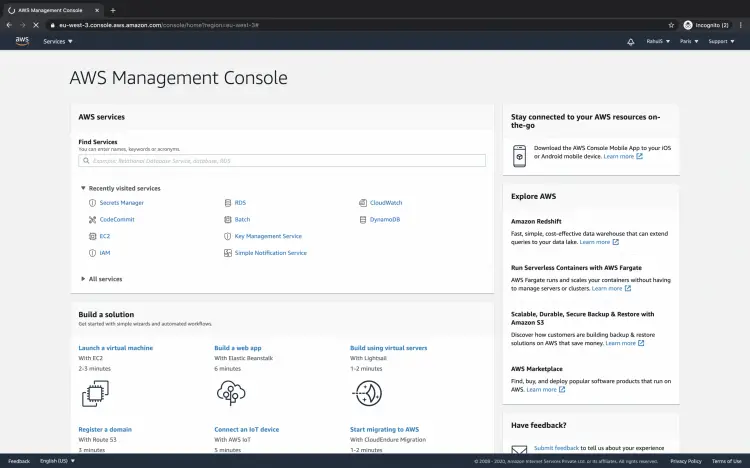This screenshot has height=468, width=750.
Task: Click the Submit feedback link
Action: click(556, 448)
